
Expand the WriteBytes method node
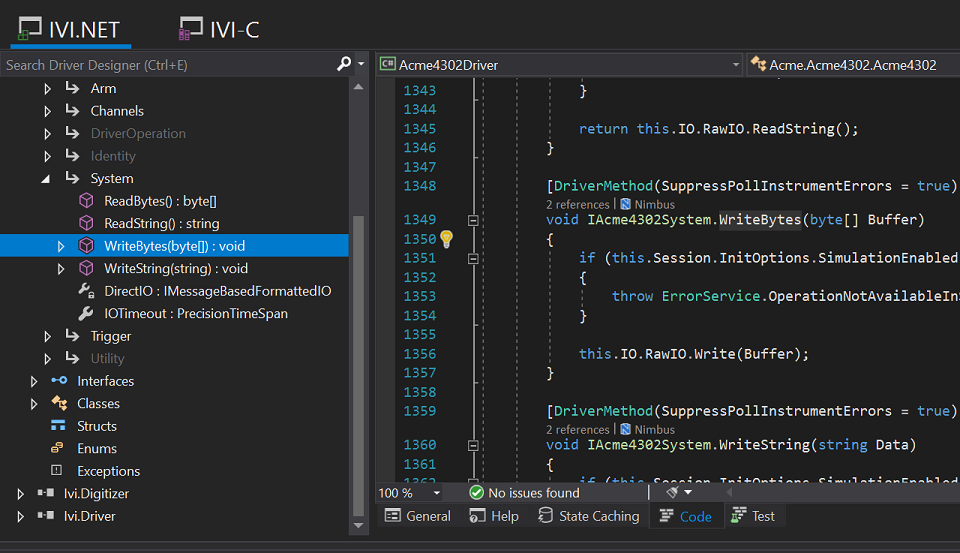pyautogui.click(x=61, y=246)
